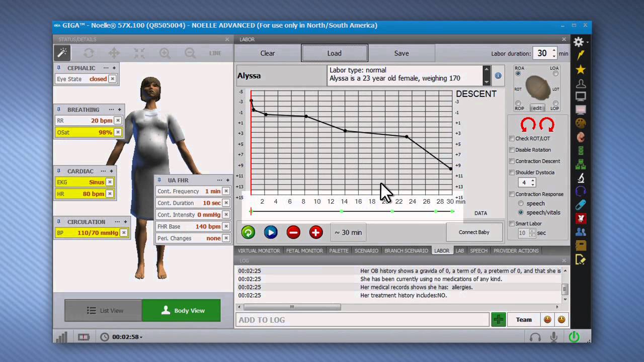Click the Connect Baby button
This screenshot has width=644, height=362.
tap(474, 232)
